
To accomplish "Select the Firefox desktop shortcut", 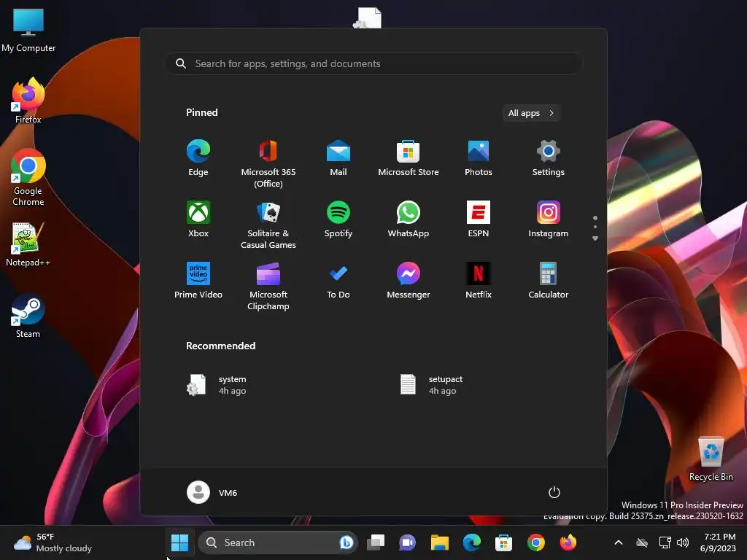I will pos(28,101).
